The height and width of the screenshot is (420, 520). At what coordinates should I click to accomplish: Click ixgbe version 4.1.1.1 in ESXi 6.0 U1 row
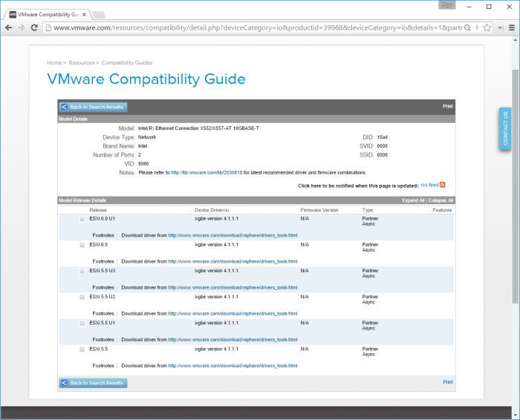pos(217,219)
